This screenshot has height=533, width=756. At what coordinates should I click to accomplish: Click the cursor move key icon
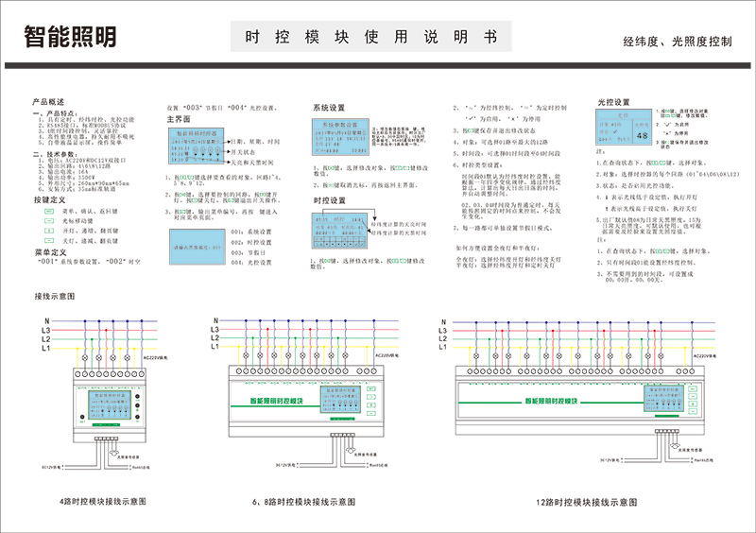point(49,222)
